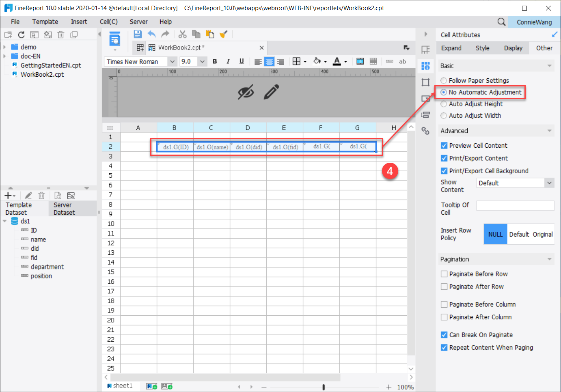The image size is (561, 392).
Task: Click the Copy icon in toolbar
Action: click(196, 34)
